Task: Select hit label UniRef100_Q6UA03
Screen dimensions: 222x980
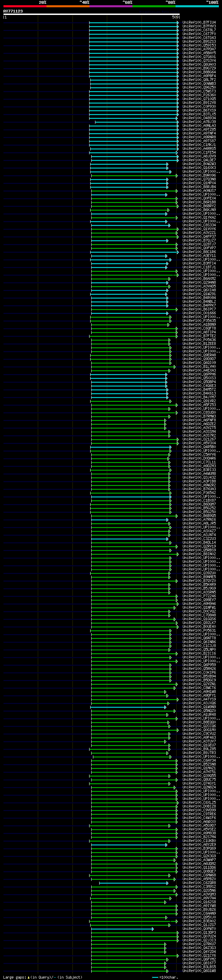Action: coord(199,64)
